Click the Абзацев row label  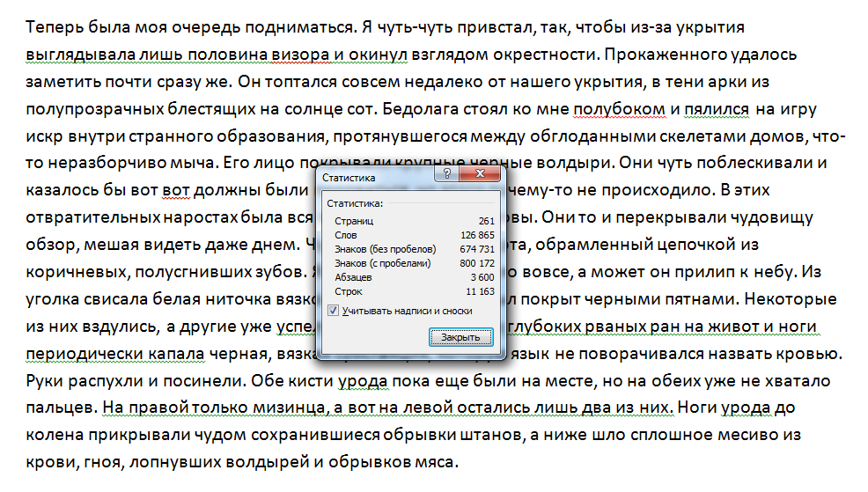tap(356, 277)
